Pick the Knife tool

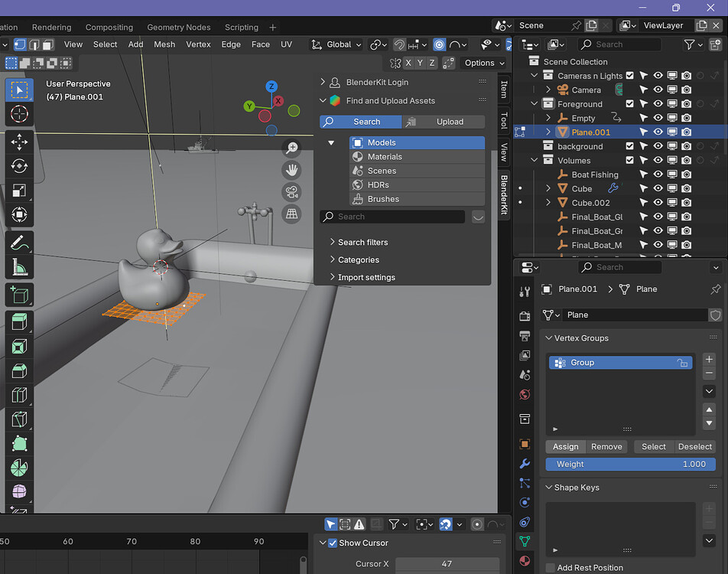[x=19, y=419]
